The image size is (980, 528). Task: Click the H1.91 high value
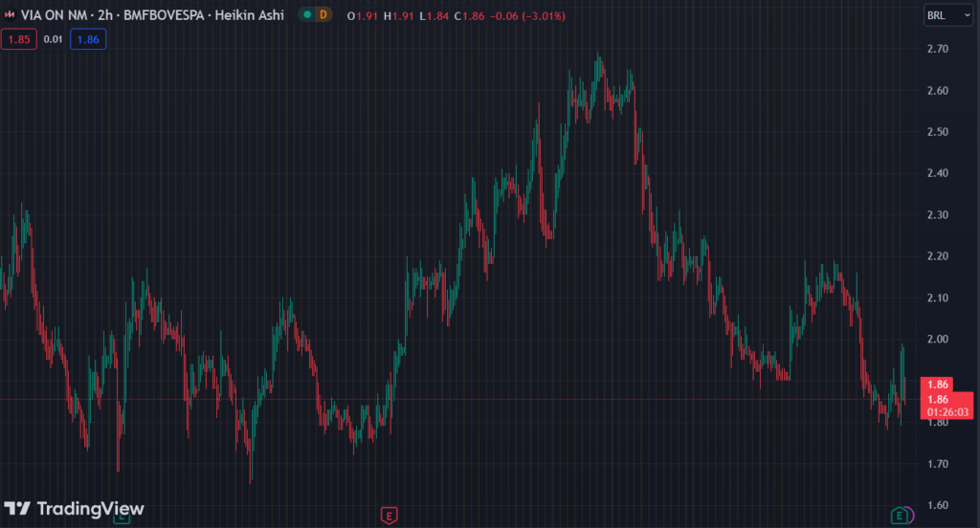point(399,15)
